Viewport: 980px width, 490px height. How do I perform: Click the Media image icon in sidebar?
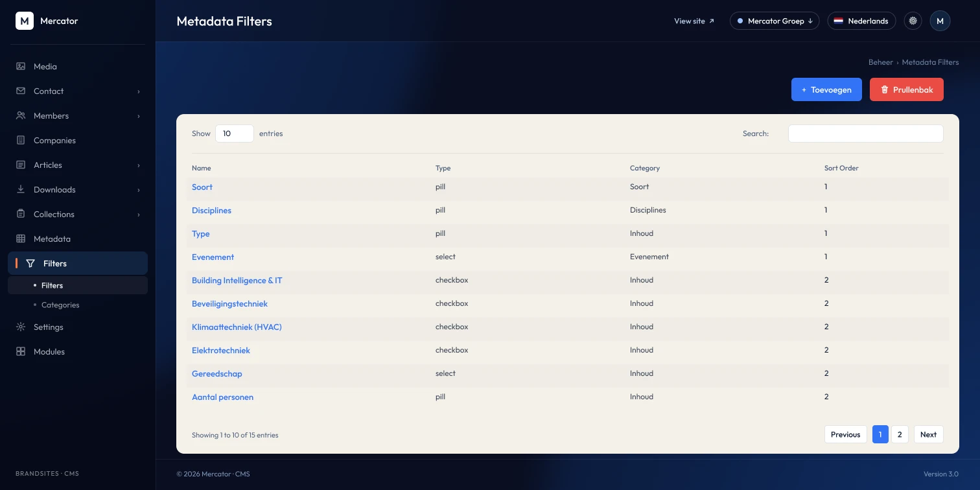(21, 66)
